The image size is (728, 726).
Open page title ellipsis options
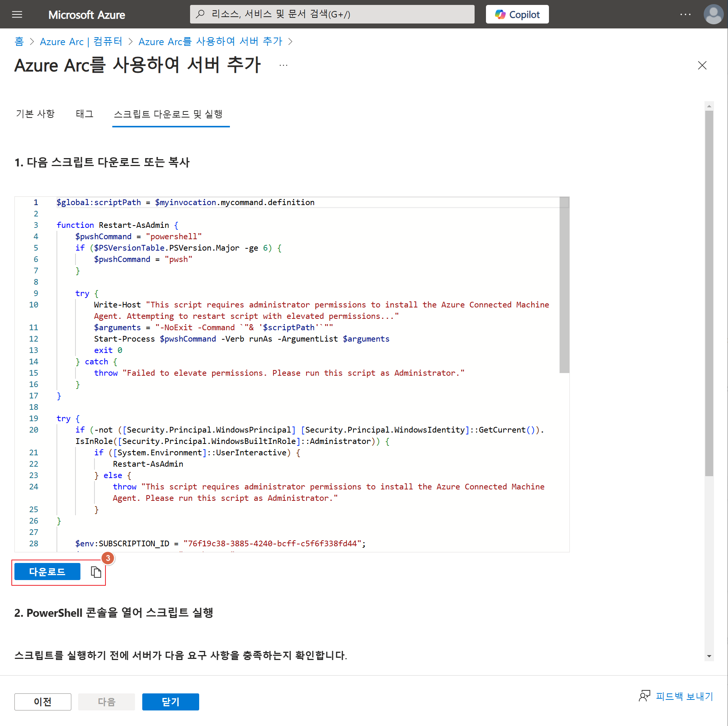(x=283, y=65)
